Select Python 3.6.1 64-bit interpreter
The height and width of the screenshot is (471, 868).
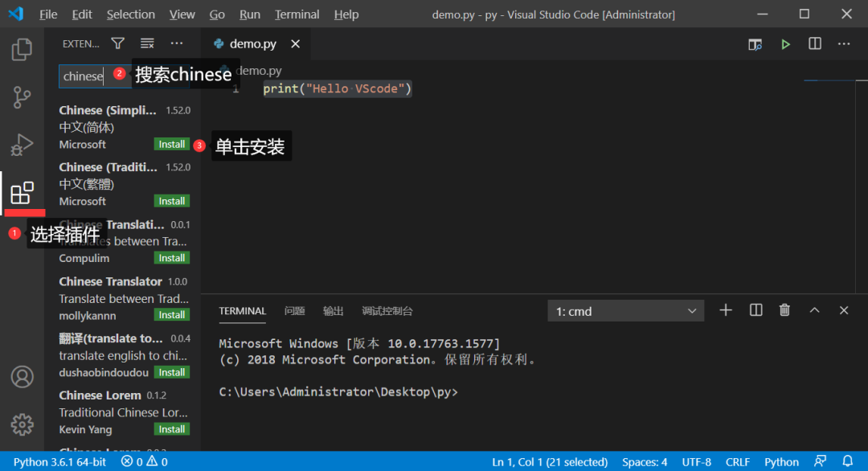[59, 461]
